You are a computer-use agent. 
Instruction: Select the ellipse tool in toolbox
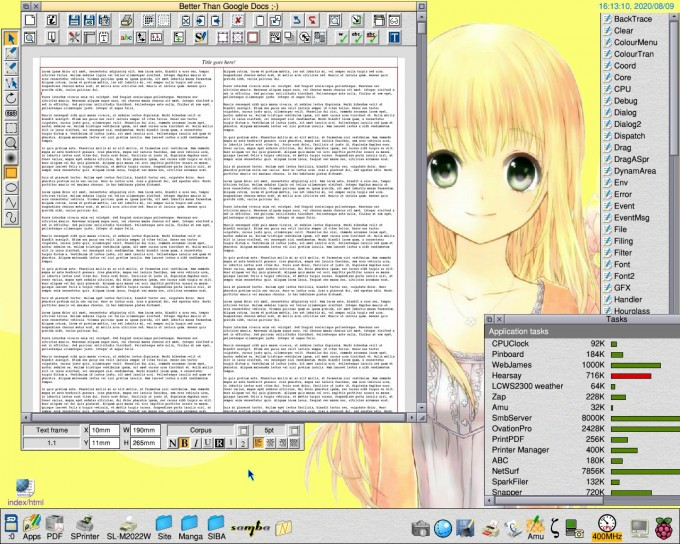(11, 187)
